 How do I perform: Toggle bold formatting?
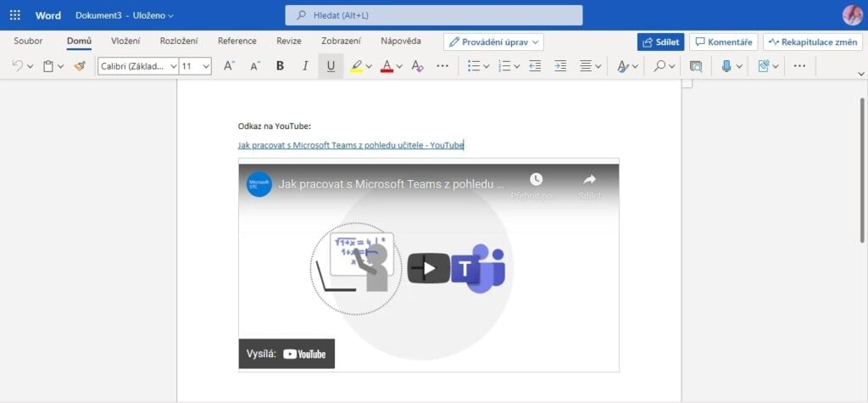[x=280, y=66]
